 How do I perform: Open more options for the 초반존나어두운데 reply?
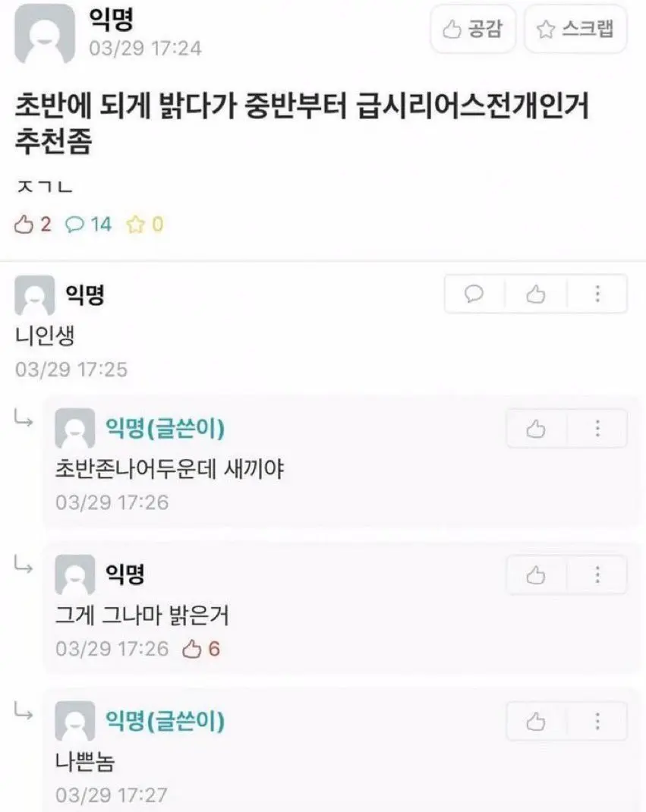tap(597, 429)
